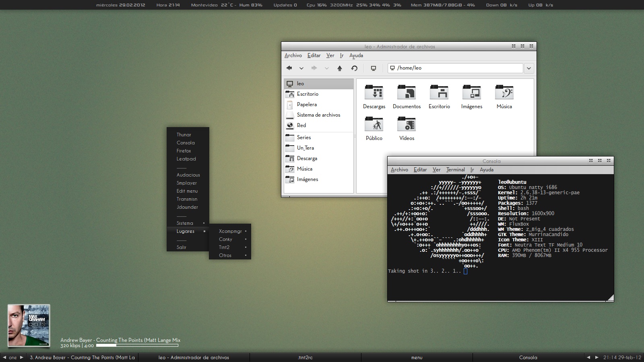
Task: Expand Sistema submenu in desktop menu
Action: [x=188, y=223]
